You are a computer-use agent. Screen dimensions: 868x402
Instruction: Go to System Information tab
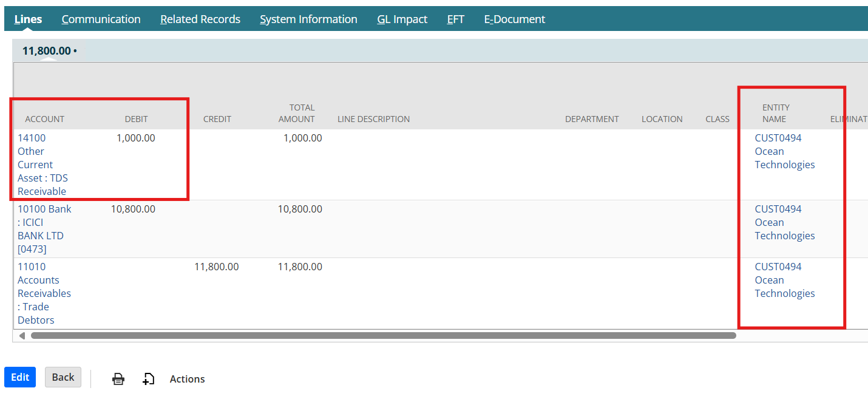point(308,19)
